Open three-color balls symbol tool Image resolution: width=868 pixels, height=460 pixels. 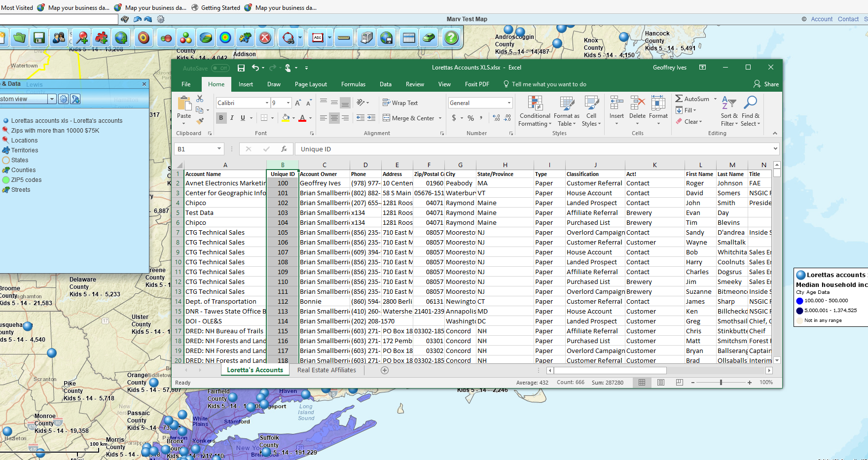[x=185, y=38]
